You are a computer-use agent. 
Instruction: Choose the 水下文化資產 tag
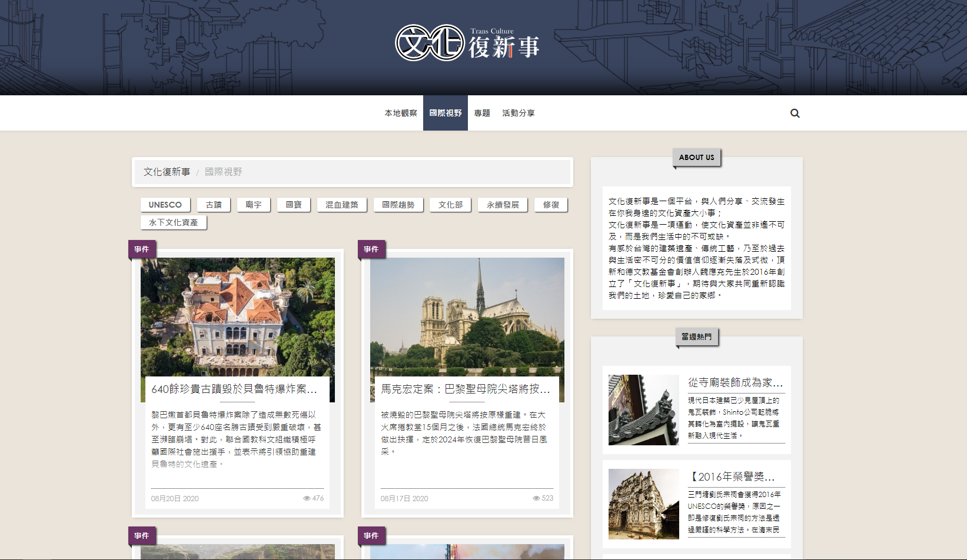(174, 222)
